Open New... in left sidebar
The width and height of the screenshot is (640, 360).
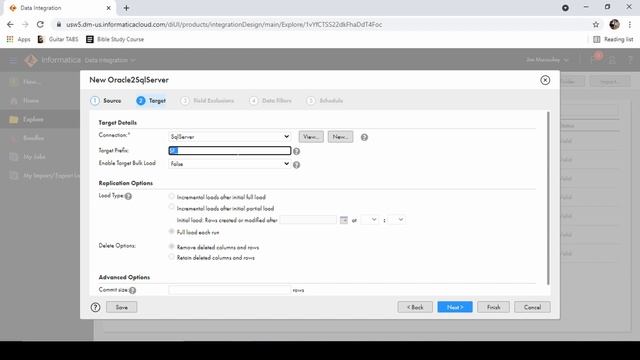coord(31,82)
